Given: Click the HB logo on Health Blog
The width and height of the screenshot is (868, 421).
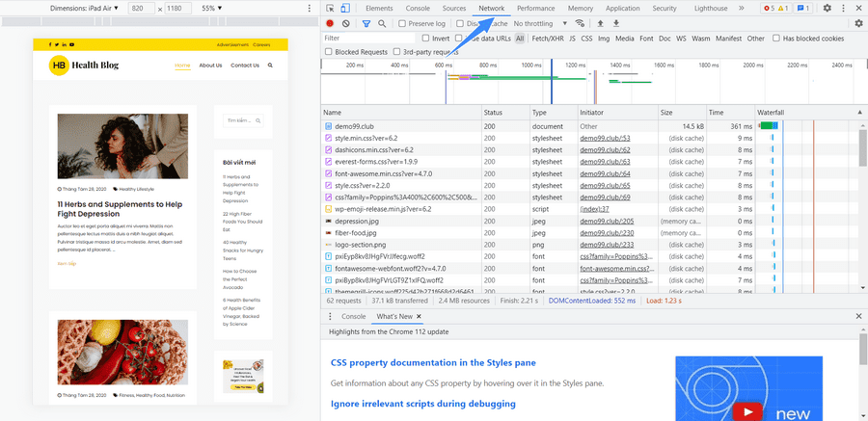Looking at the screenshot, I should [x=59, y=66].
